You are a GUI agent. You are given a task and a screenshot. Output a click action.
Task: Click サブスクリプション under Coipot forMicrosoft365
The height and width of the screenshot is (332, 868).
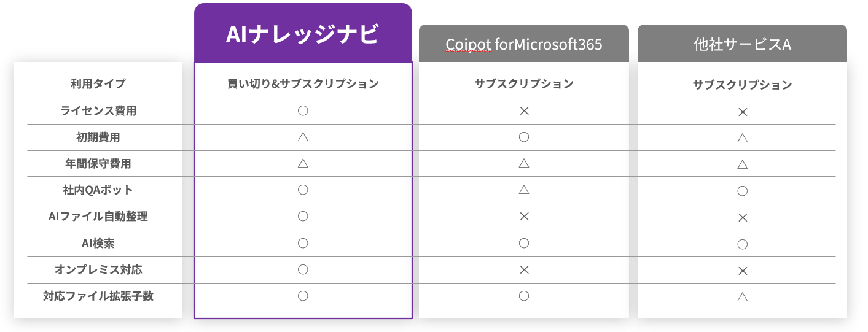[523, 84]
